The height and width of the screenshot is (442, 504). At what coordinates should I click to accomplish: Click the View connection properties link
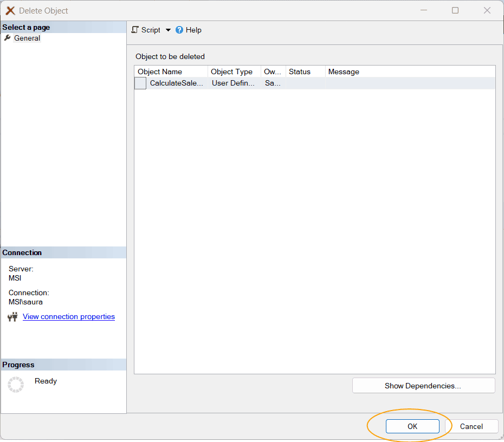pos(68,316)
